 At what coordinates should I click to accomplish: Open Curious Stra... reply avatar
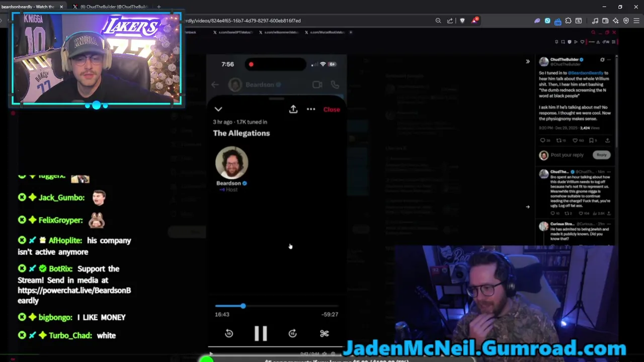[544, 226]
